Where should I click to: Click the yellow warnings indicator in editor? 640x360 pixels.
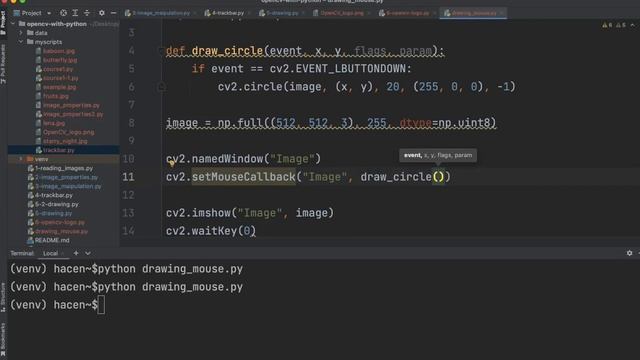tap(607, 25)
